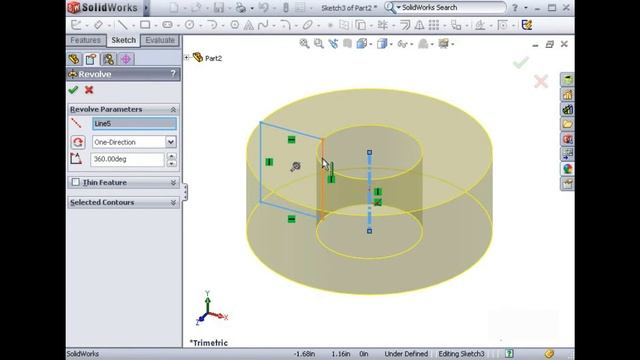This screenshot has width=640, height=360.
Task: Click the Smart Dimension tool
Action: tap(98, 25)
